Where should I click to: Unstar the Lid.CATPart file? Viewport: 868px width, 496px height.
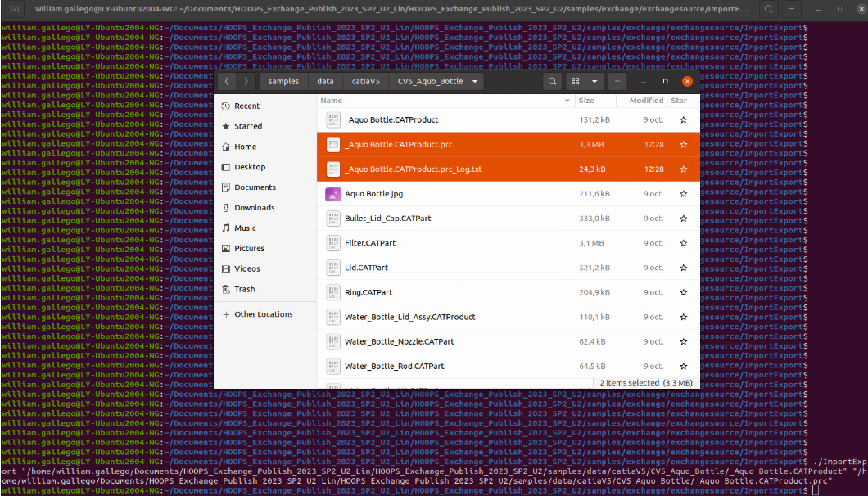[683, 268]
